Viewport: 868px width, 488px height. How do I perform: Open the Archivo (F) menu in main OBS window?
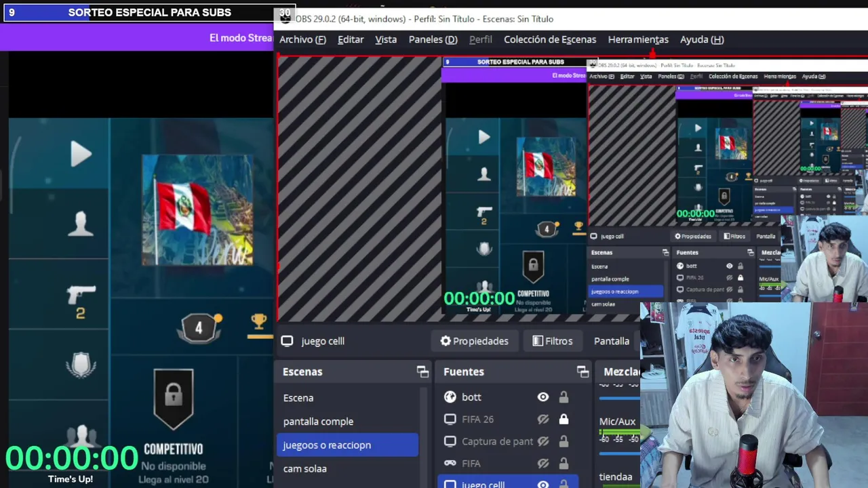click(302, 39)
